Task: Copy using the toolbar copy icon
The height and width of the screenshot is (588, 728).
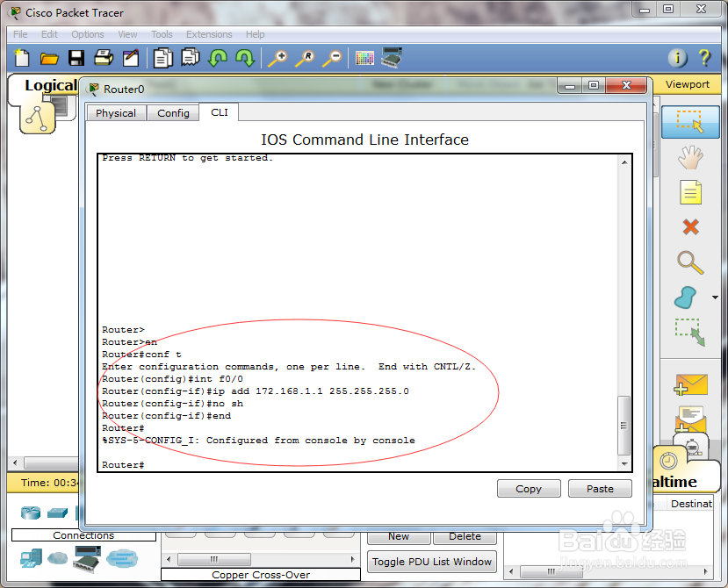Action: [x=163, y=58]
